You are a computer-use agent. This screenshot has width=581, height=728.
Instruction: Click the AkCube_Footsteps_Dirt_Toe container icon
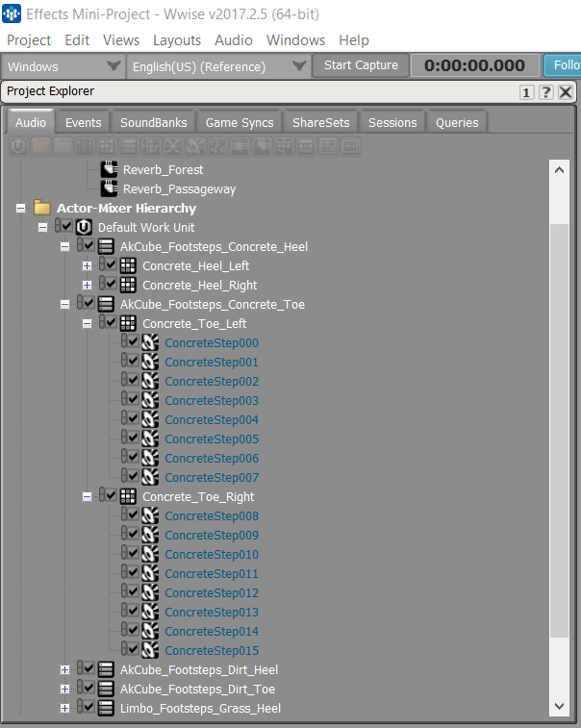pos(106,689)
